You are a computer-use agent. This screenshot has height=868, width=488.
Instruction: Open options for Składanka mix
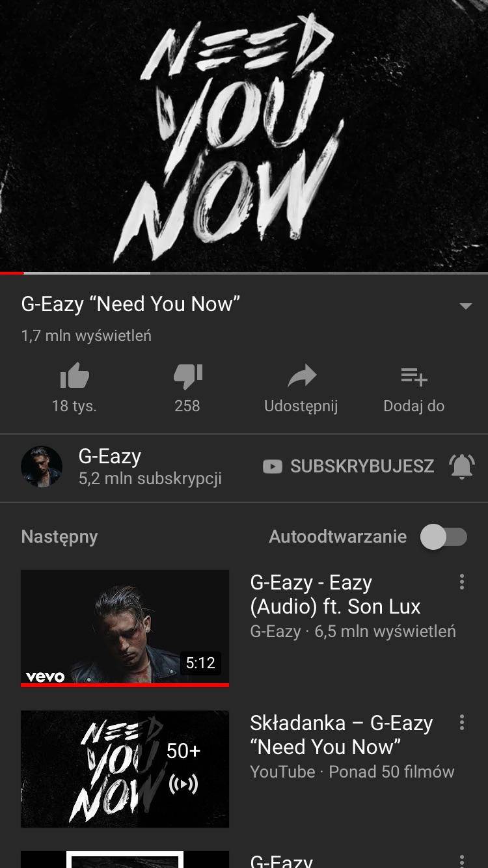[462, 722]
